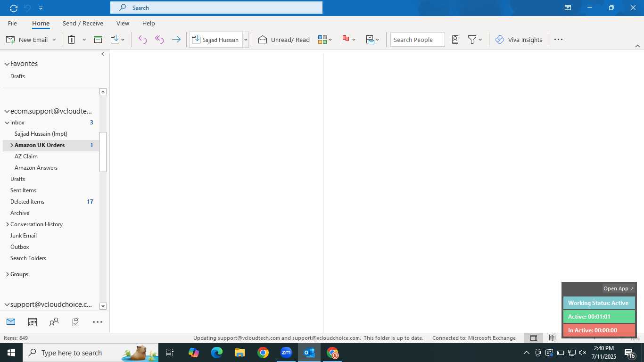Open the Deleted Items folder
Viewport: 644px width, 362px height.
click(x=27, y=202)
